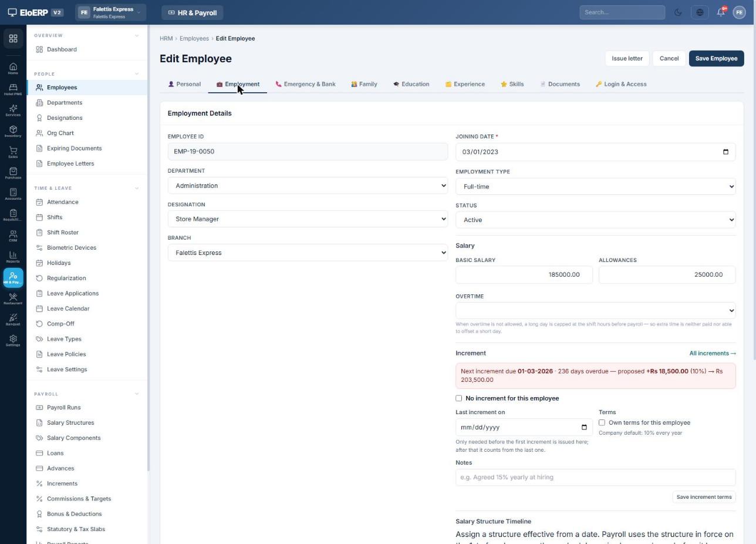Open the Status dropdown showing Active

pyautogui.click(x=595, y=220)
